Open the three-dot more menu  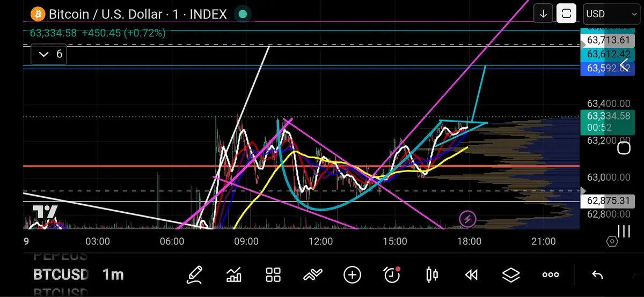(551, 275)
